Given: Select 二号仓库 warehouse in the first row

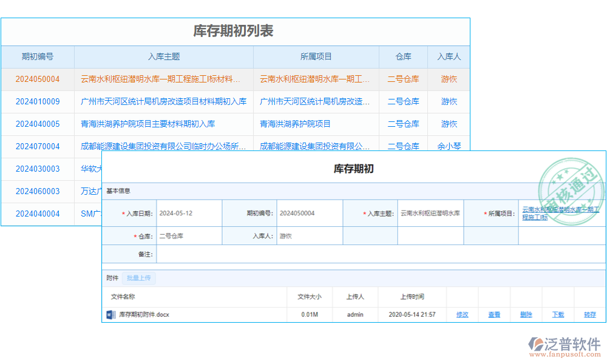Looking at the screenshot, I should tap(403, 79).
